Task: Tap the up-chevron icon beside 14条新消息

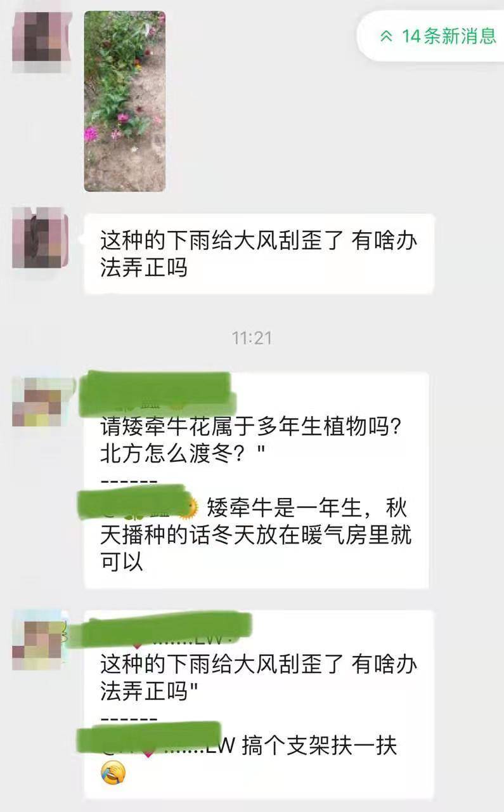Action: (386, 36)
